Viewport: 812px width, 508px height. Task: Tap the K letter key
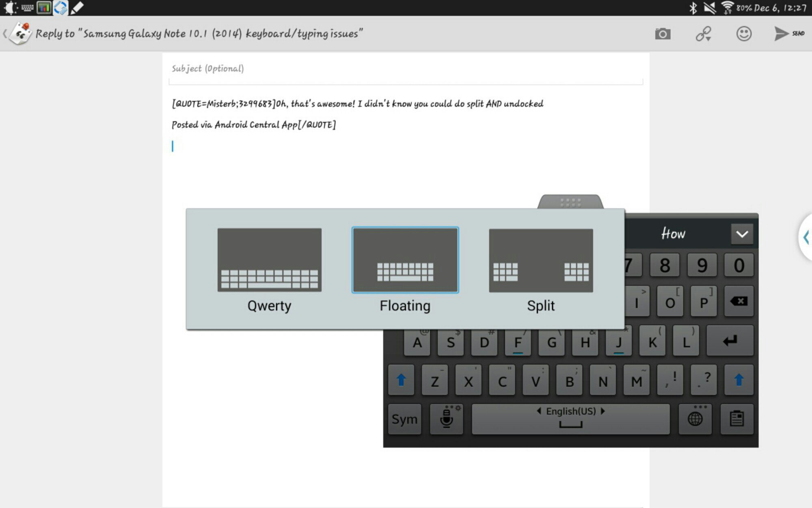click(x=652, y=341)
